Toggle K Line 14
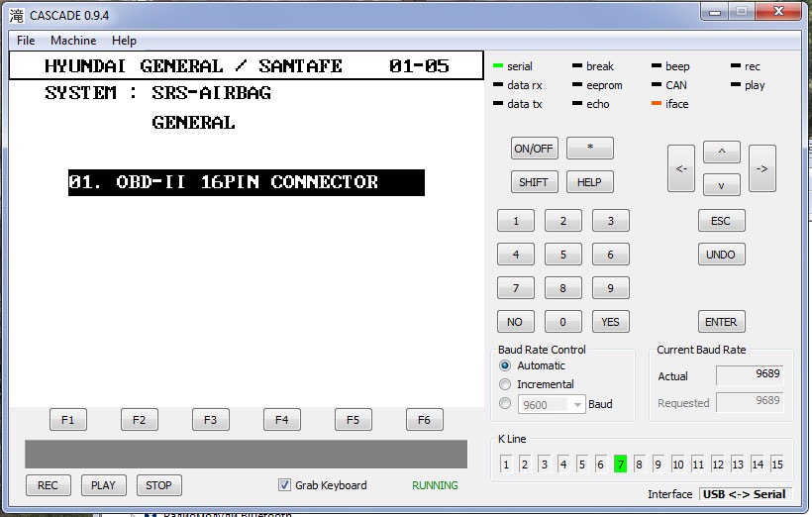The height and width of the screenshot is (517, 812). (758, 465)
